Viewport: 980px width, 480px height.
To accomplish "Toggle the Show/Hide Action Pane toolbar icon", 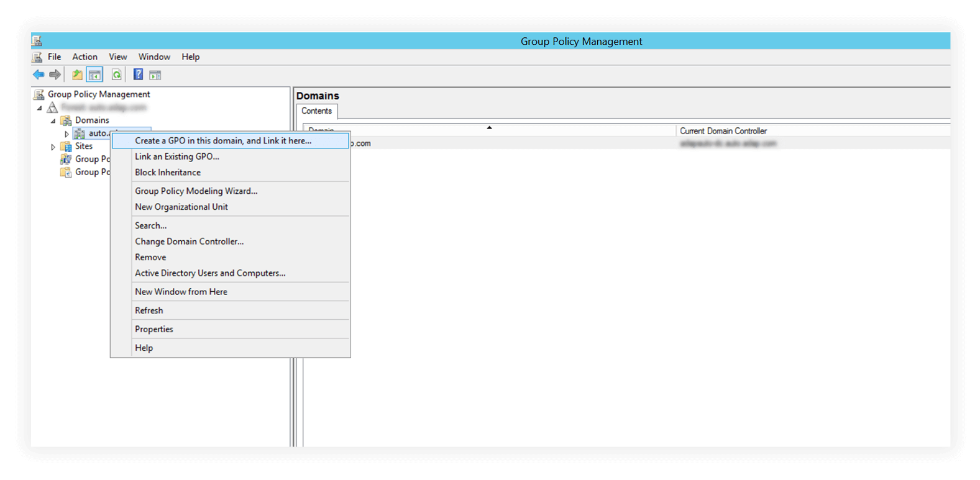I will [155, 75].
